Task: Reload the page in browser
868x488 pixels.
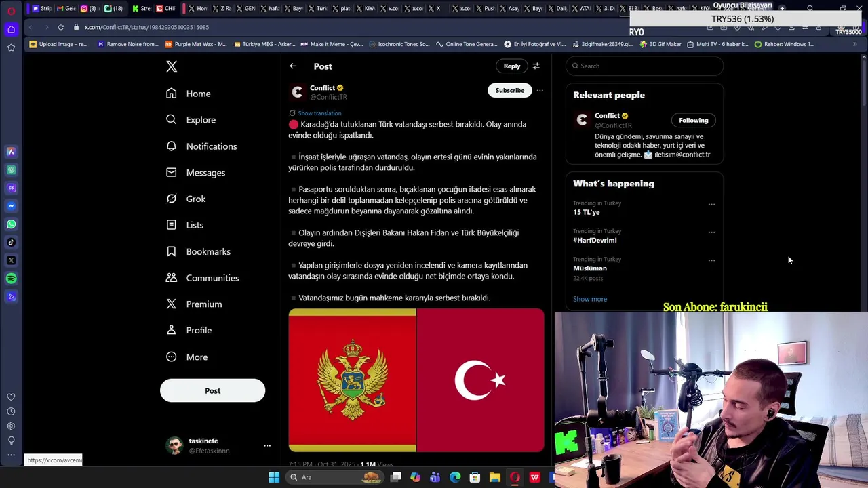Action: pos(60,27)
